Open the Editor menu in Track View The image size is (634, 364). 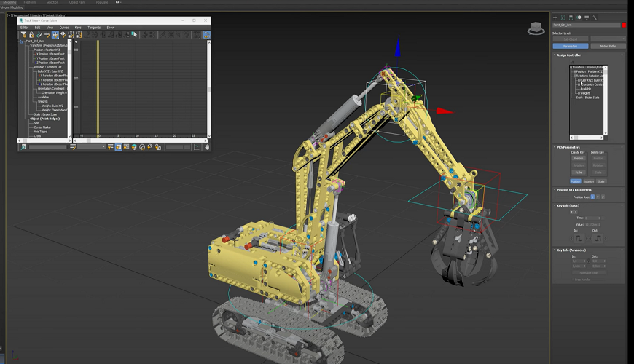coord(24,28)
